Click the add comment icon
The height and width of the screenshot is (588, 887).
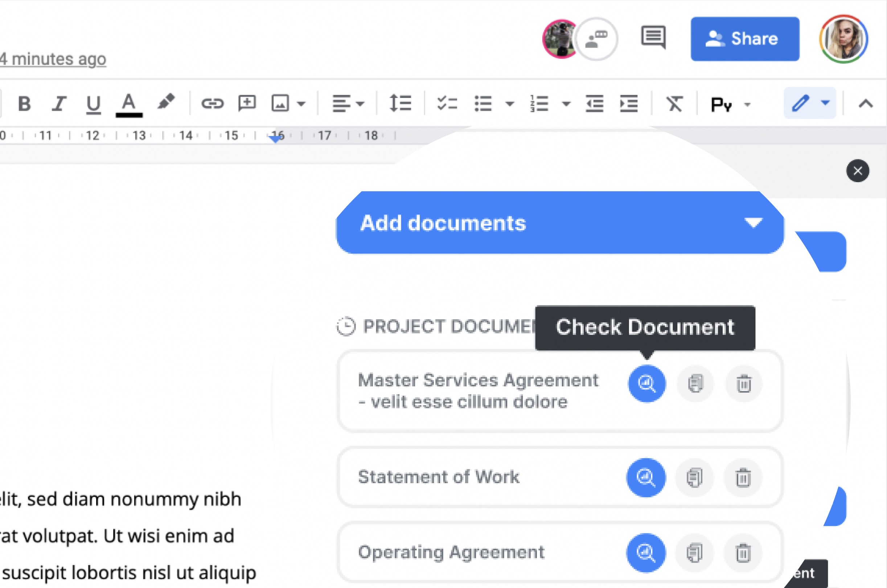tap(247, 103)
